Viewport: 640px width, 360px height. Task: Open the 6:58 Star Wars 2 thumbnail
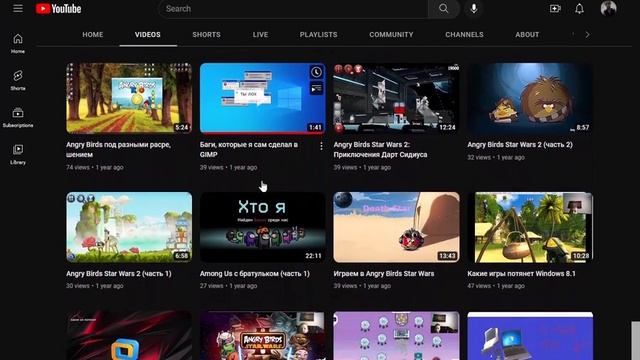click(x=129, y=227)
